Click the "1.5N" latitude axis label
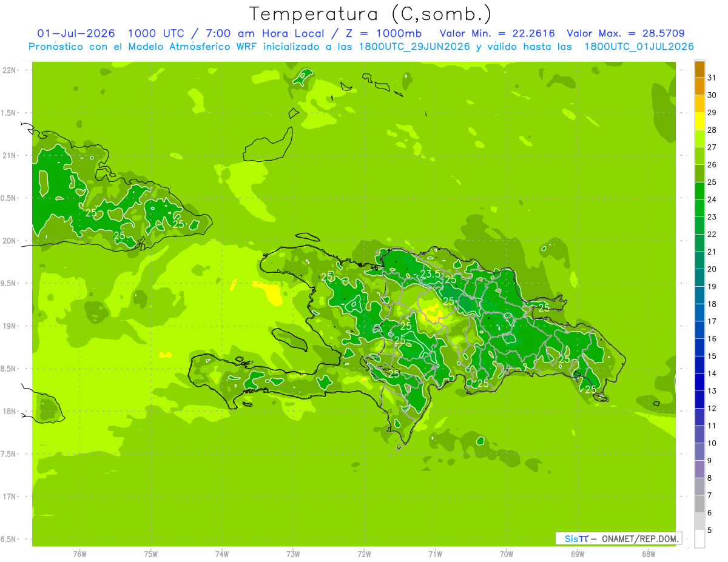The width and height of the screenshot is (728, 562). [9, 113]
